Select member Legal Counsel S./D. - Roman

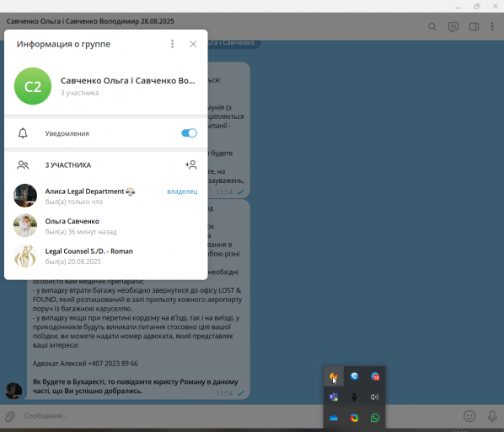105,256
